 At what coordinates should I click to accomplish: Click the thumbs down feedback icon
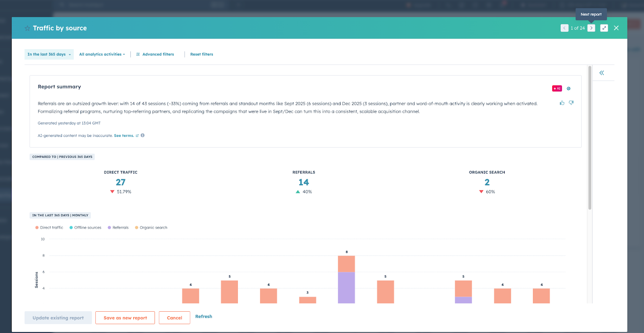click(571, 103)
